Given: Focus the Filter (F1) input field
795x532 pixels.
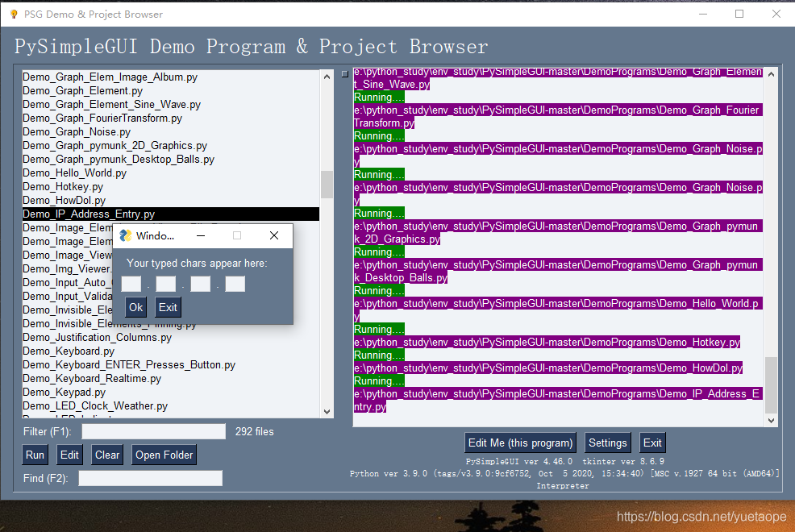Looking at the screenshot, I should tap(154, 432).
